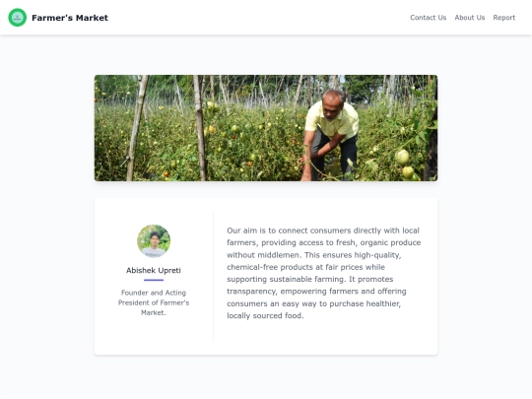Click the paragraph line starting 'Our aim is'

pyautogui.click(x=323, y=231)
